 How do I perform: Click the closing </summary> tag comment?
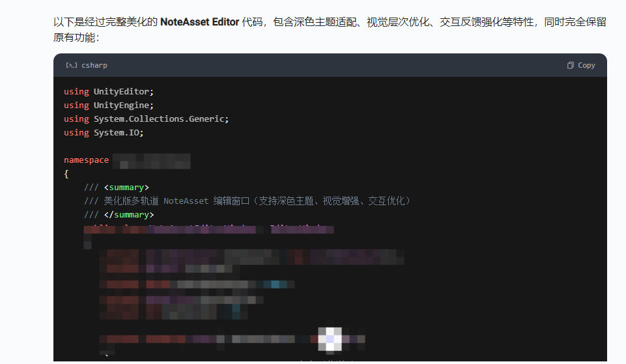(x=119, y=215)
